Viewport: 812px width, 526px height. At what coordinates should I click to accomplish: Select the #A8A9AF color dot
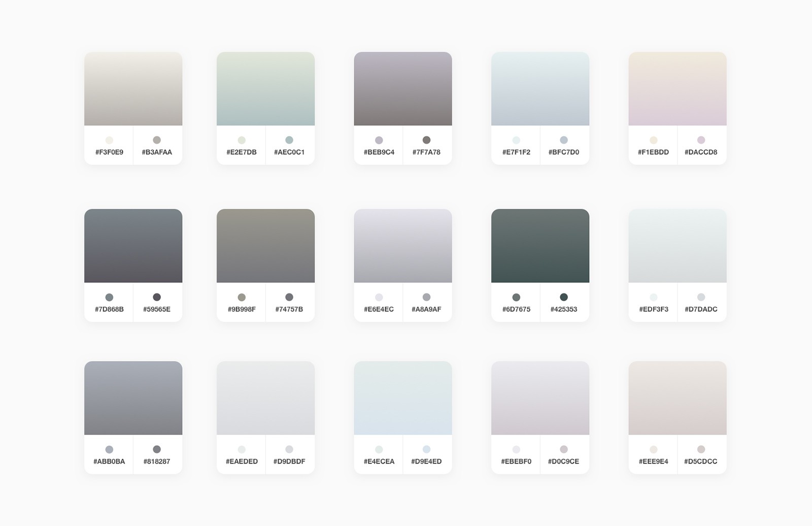426,297
